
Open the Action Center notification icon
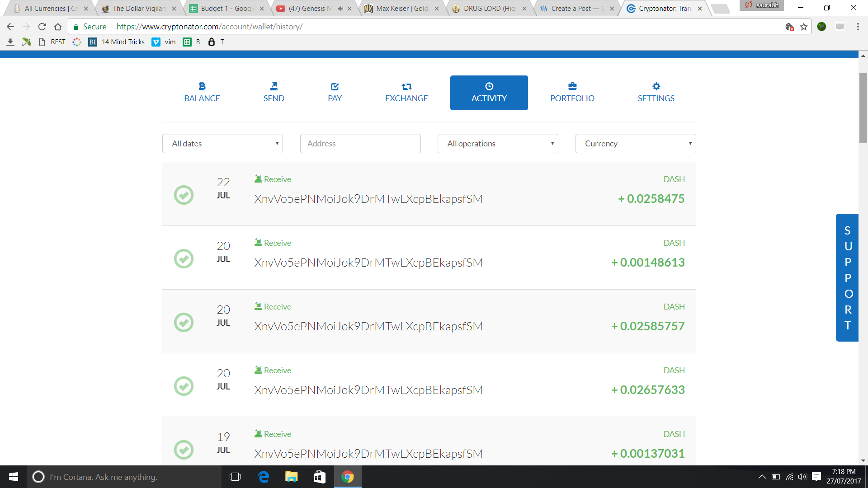[x=816, y=477]
